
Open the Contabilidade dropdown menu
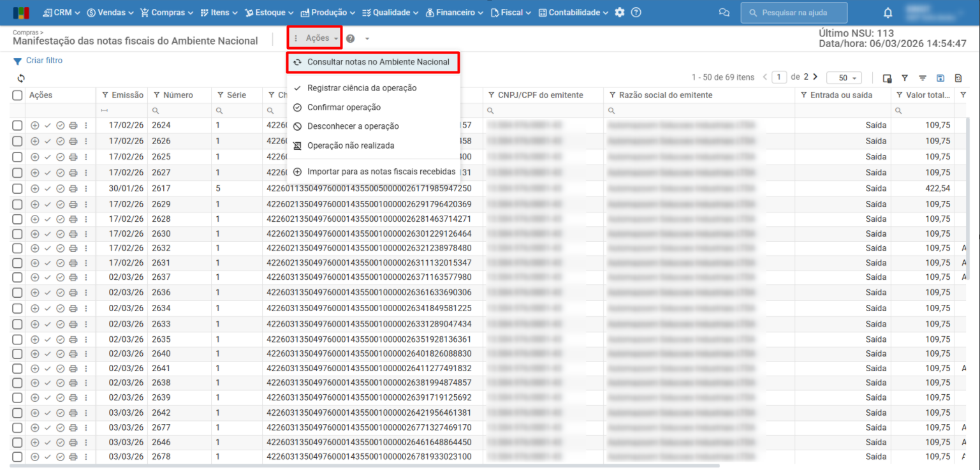click(573, 13)
